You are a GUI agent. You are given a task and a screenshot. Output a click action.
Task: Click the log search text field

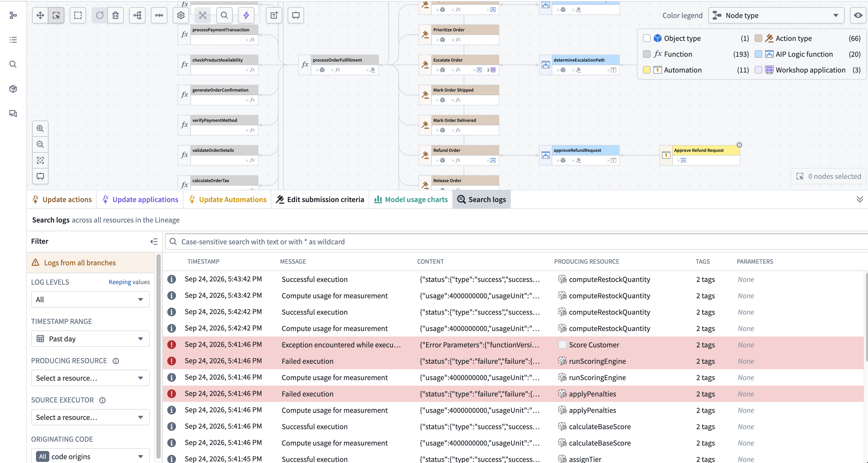point(516,241)
